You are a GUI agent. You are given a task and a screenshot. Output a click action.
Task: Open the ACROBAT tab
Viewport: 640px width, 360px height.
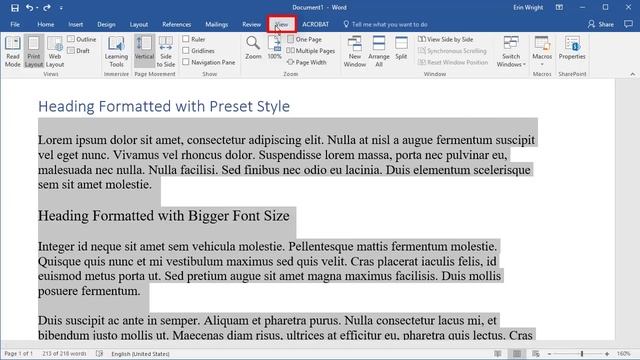click(316, 24)
